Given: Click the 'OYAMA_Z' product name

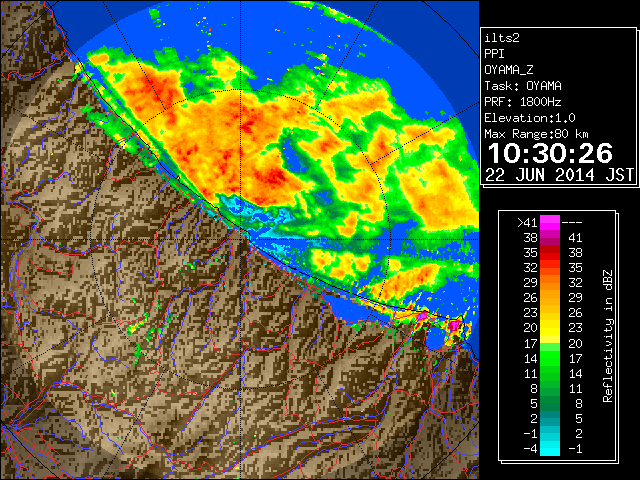Looking at the screenshot, I should pyautogui.click(x=509, y=70).
